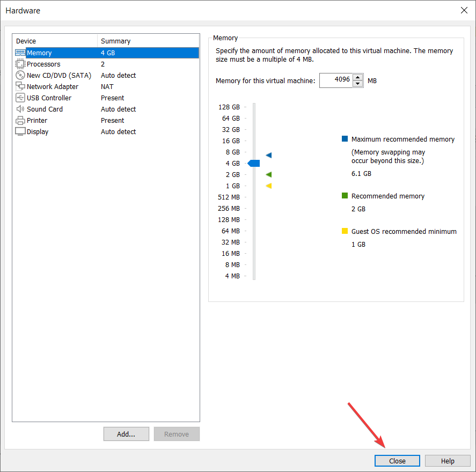Select the USB Controller label
The width and height of the screenshot is (476, 472).
pyautogui.click(x=49, y=98)
